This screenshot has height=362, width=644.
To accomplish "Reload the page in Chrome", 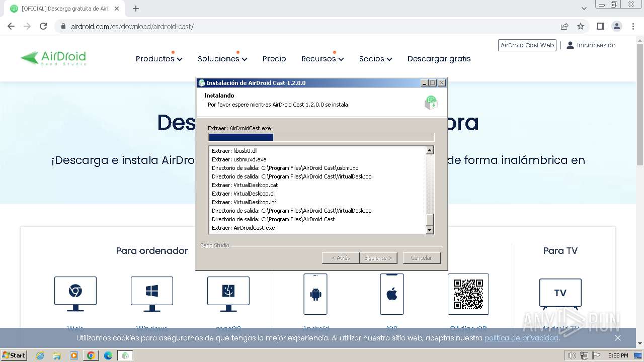I will click(x=43, y=26).
